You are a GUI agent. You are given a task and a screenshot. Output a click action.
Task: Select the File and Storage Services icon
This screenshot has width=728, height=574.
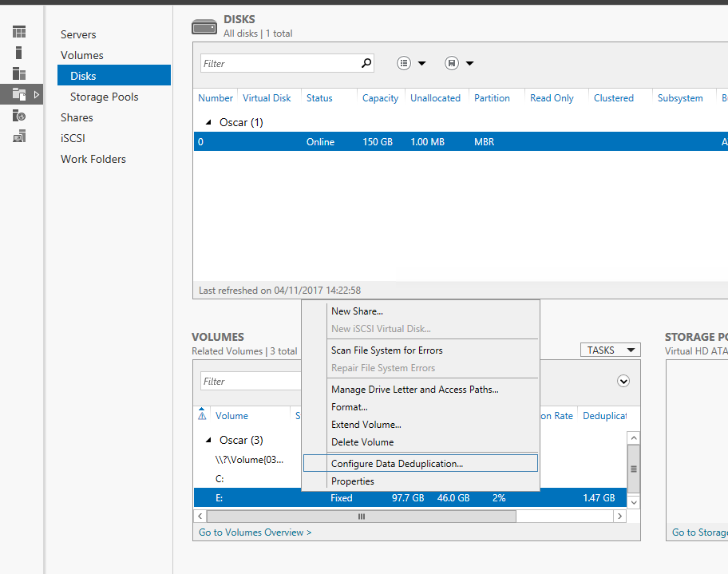(x=19, y=94)
